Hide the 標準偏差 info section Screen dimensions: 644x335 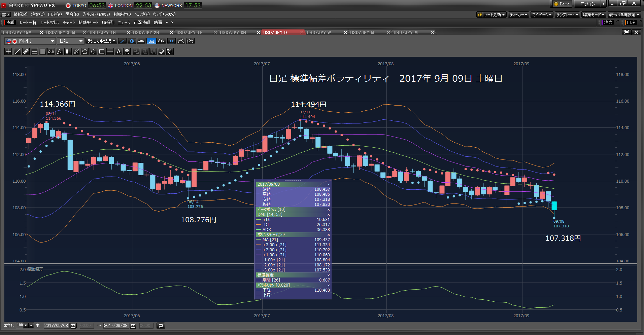(x=329, y=275)
